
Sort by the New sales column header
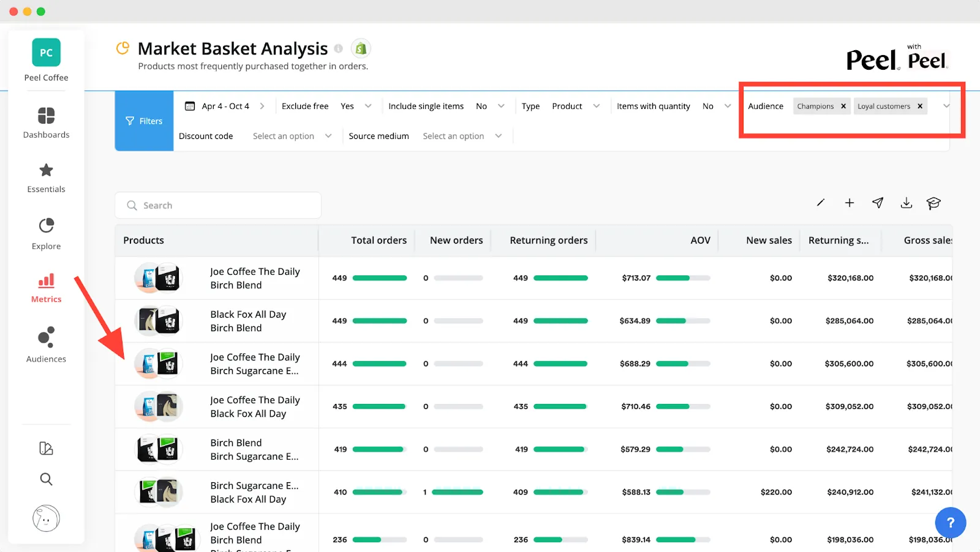point(769,241)
